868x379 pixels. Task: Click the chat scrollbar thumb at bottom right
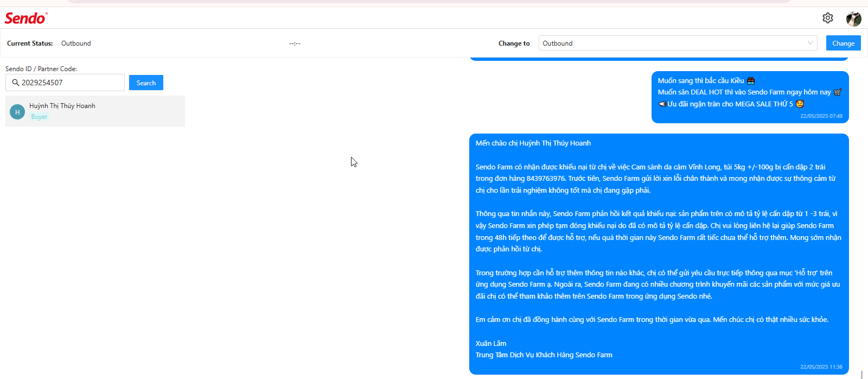[x=862, y=374]
